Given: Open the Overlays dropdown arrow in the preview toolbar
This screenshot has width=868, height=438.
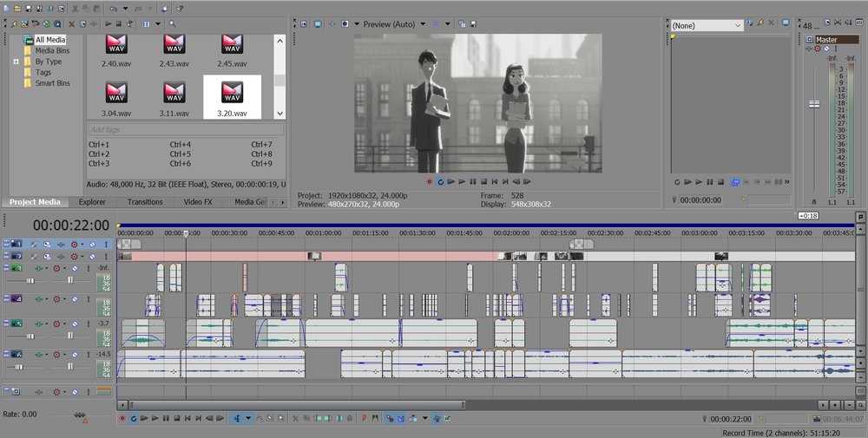Looking at the screenshot, I should tap(447, 23).
